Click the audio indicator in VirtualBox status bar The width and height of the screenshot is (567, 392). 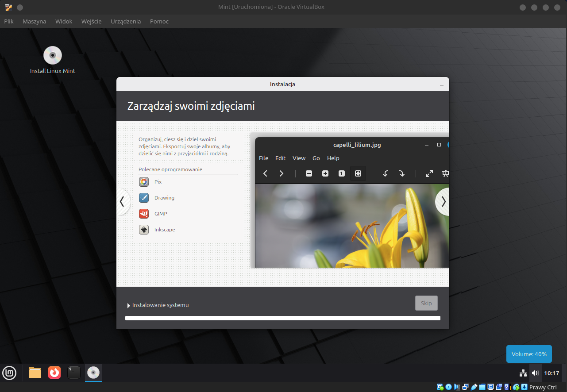coord(457,387)
